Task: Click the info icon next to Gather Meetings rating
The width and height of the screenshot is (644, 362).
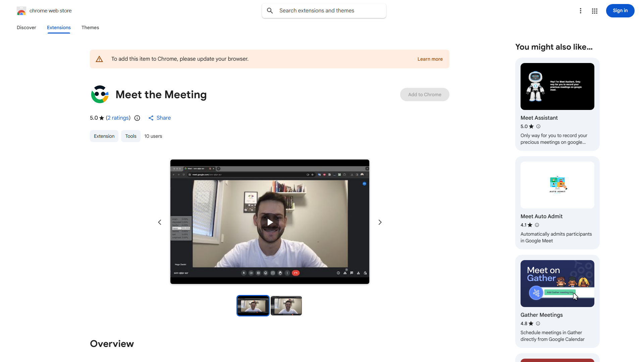Action: 538,323
